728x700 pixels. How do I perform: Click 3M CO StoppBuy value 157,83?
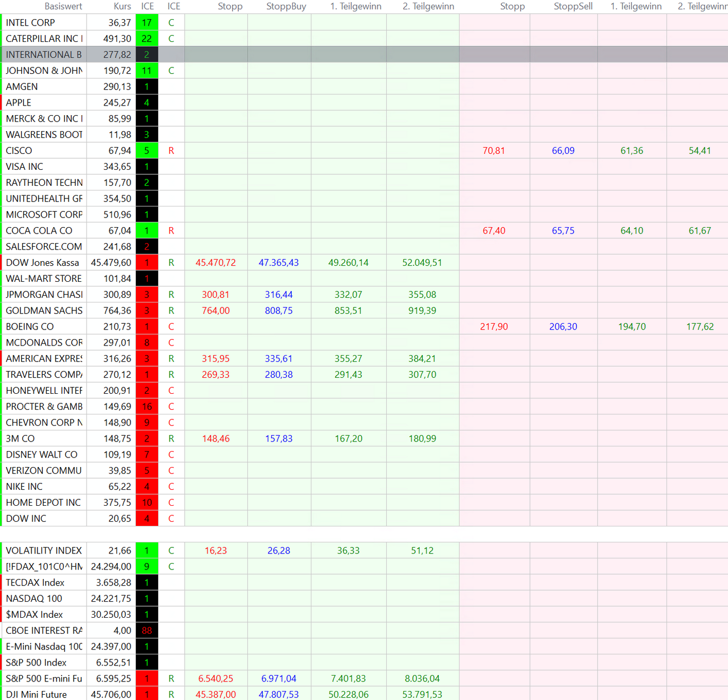279,439
